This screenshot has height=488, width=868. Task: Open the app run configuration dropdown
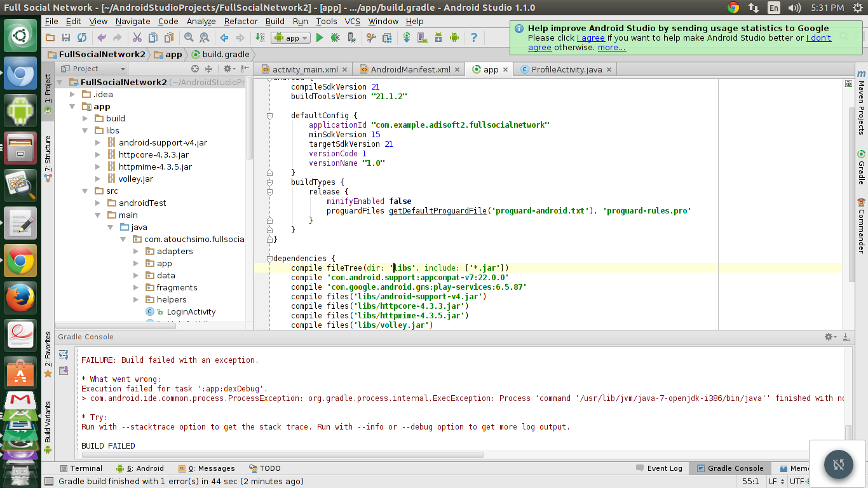[290, 38]
